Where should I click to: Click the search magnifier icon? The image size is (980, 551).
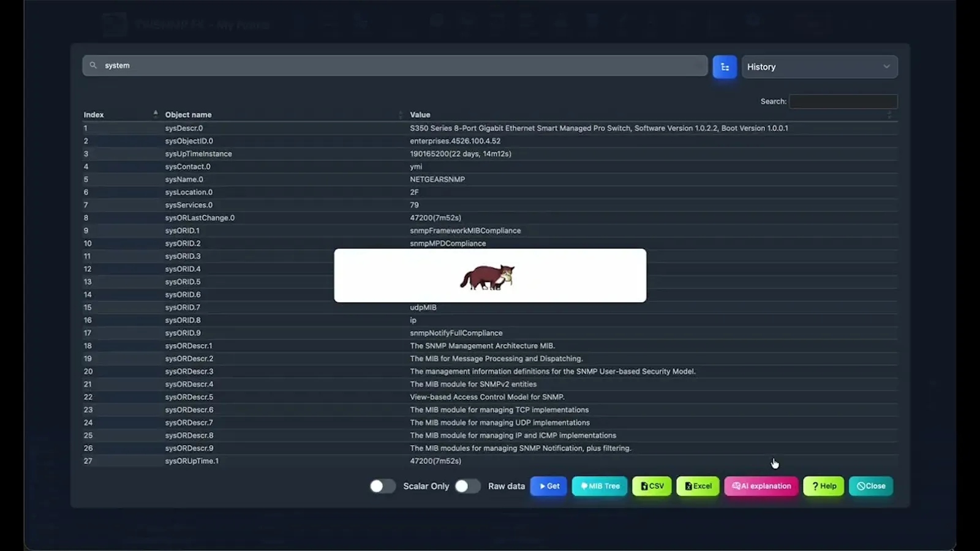pos(93,66)
